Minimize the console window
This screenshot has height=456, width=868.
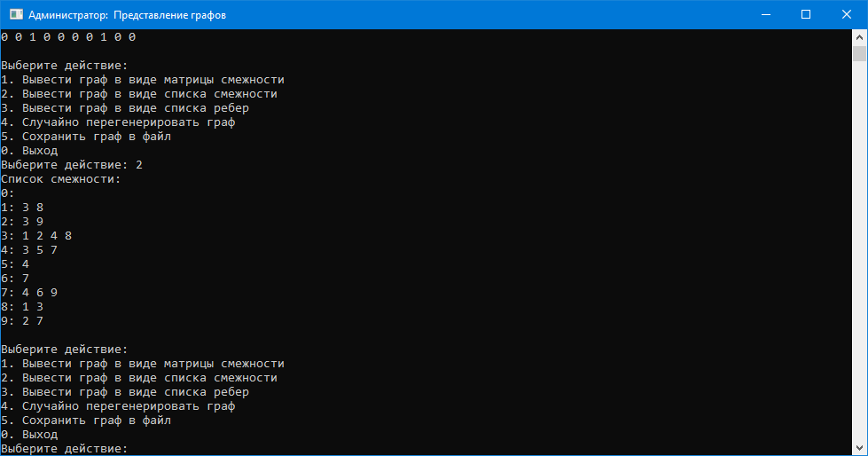coord(766,14)
